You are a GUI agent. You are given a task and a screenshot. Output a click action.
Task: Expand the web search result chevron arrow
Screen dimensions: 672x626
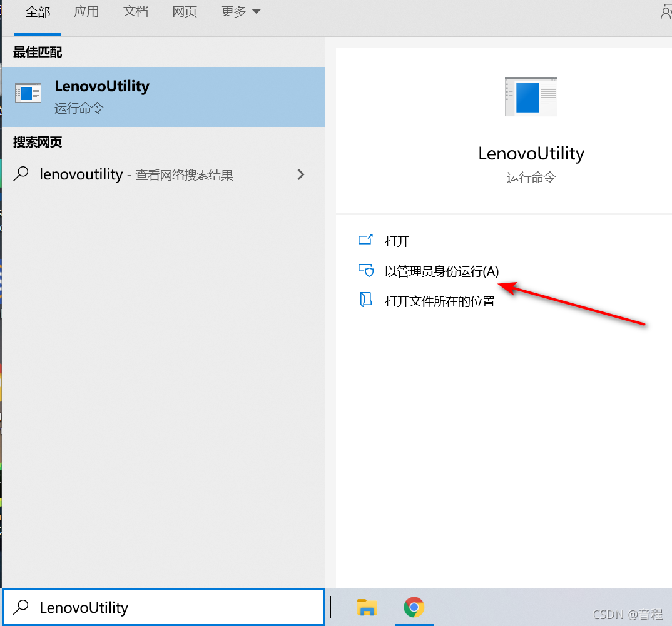click(x=301, y=174)
